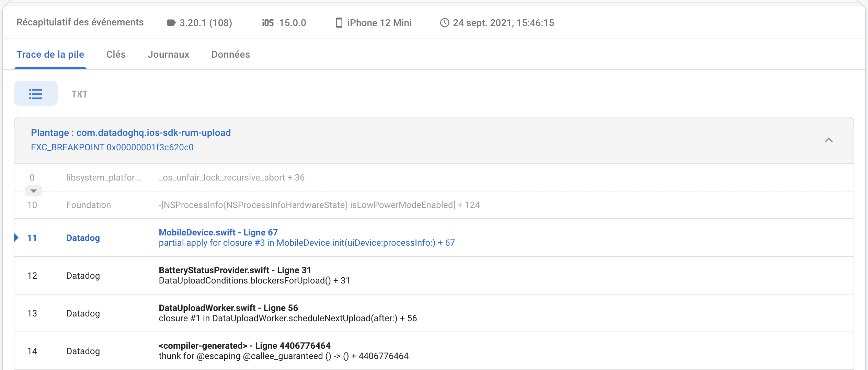This screenshot has height=370, width=868.
Task: Click DataUploadWorker.swift - Ligne 56
Action: click(x=228, y=308)
